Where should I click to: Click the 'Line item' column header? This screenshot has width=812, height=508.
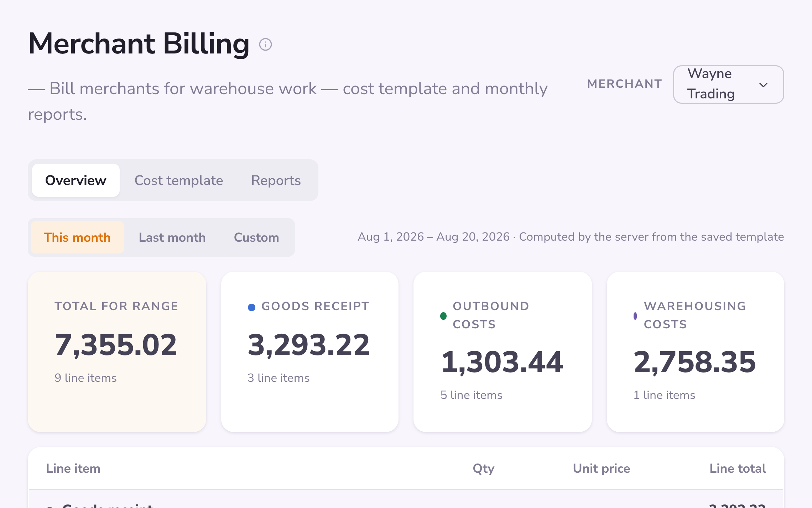[73, 468]
